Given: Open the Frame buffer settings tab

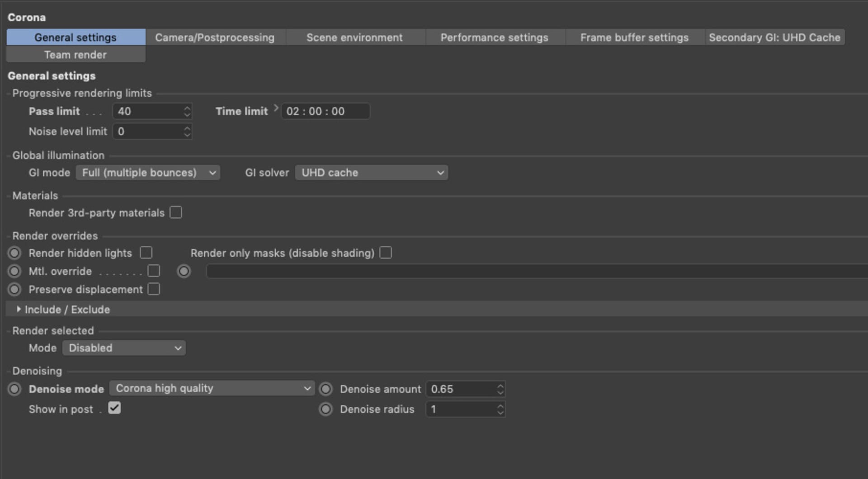Looking at the screenshot, I should pos(634,38).
